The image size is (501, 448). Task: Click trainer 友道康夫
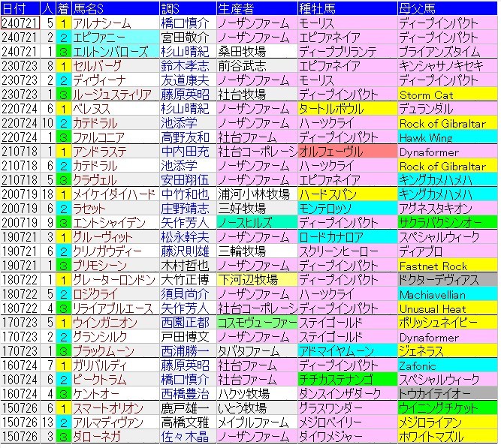point(188,80)
